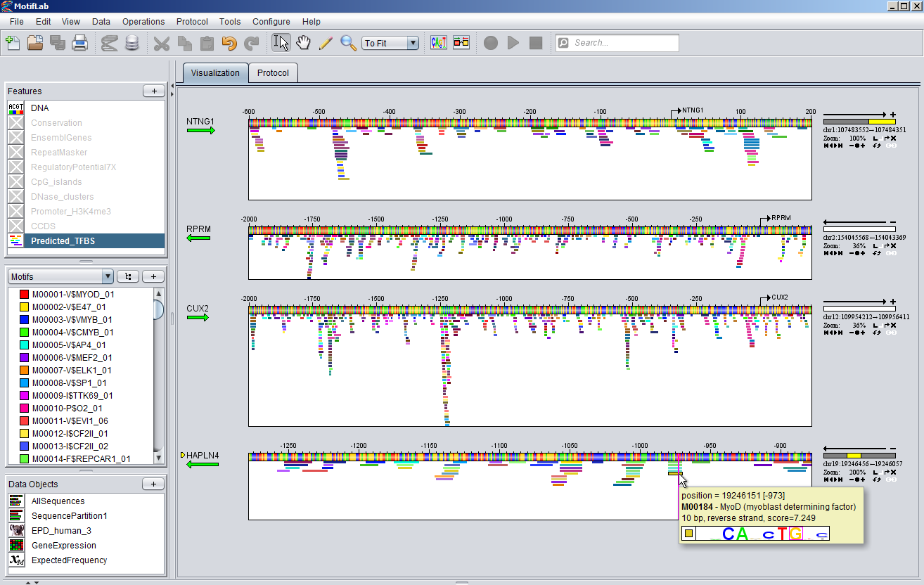Click the ACGT sequence browser icon

coord(439,43)
